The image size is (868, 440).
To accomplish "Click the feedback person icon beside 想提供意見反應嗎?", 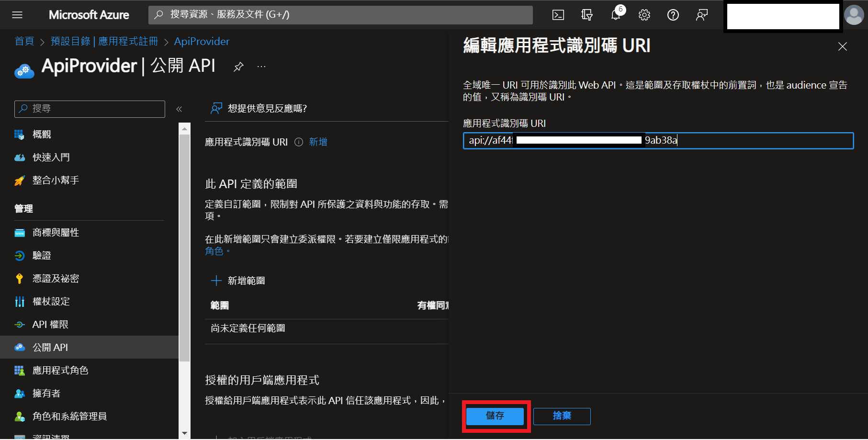I will [216, 109].
